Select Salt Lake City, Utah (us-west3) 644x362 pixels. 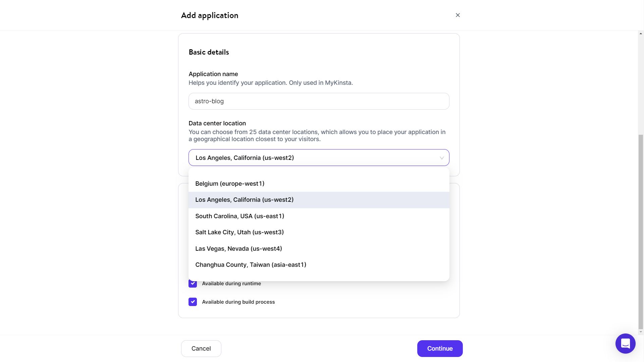(239, 232)
